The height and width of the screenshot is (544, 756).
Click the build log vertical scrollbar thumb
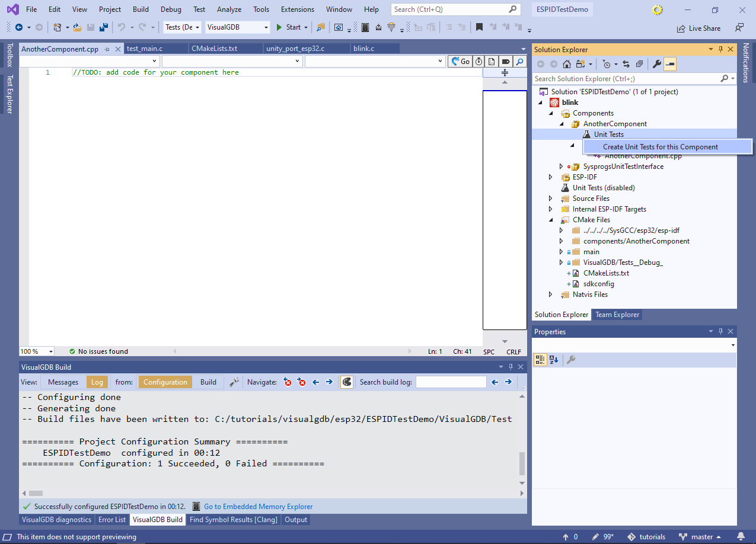click(x=522, y=464)
